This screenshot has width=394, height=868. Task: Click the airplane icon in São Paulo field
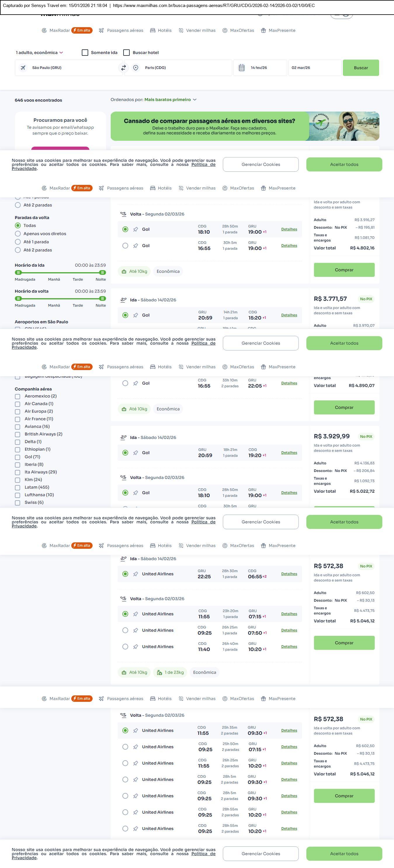click(x=23, y=68)
